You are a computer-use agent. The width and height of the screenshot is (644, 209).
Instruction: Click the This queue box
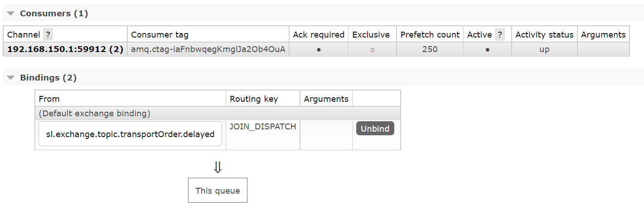(218, 190)
